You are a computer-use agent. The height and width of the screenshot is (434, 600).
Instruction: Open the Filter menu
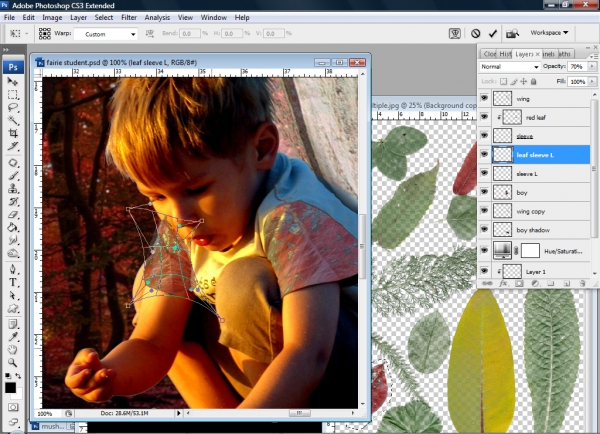click(129, 18)
